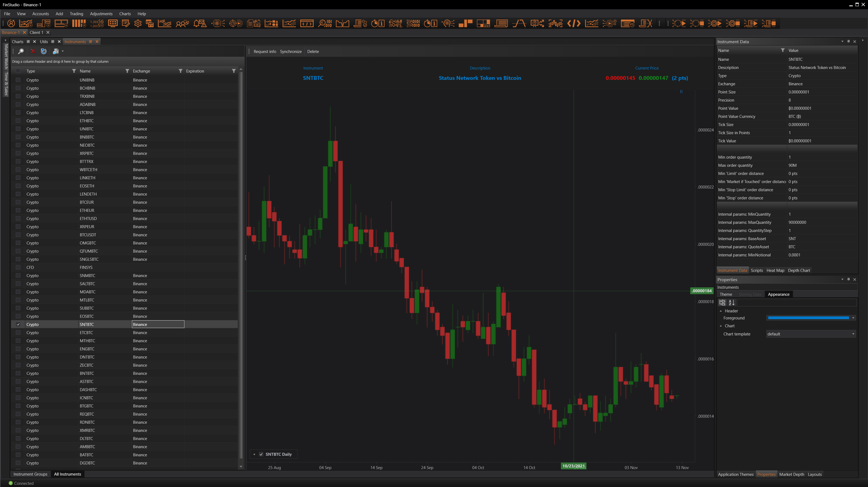
Task: Toggle the SNTBTC Daily chart checkbox
Action: (x=261, y=454)
